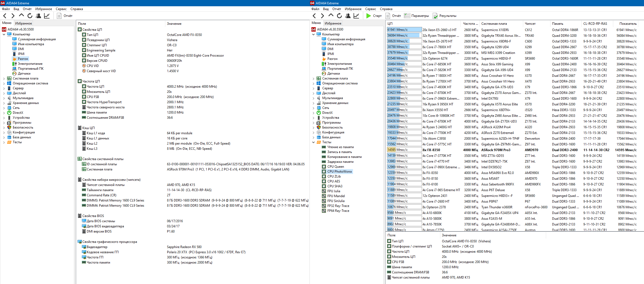
Task: Go forward in the left AIDA64 window
Action: point(13,16)
